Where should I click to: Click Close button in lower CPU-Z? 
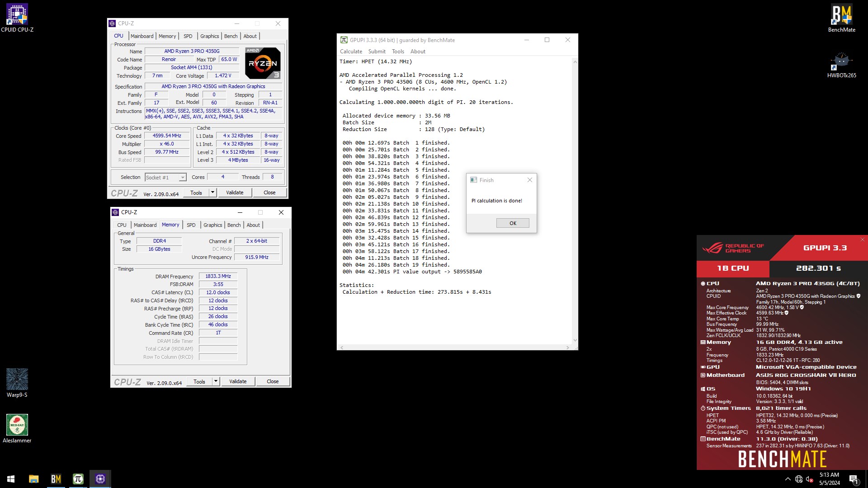pos(273,381)
